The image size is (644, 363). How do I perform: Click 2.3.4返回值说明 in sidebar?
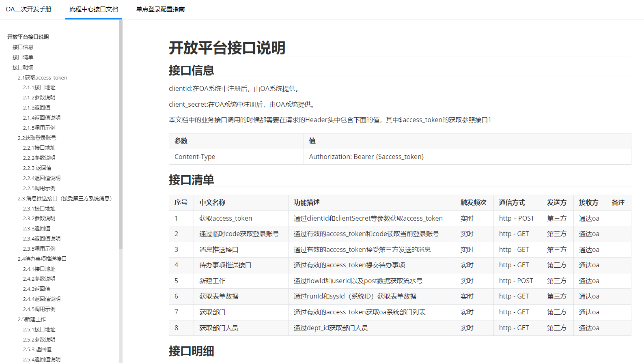click(41, 238)
